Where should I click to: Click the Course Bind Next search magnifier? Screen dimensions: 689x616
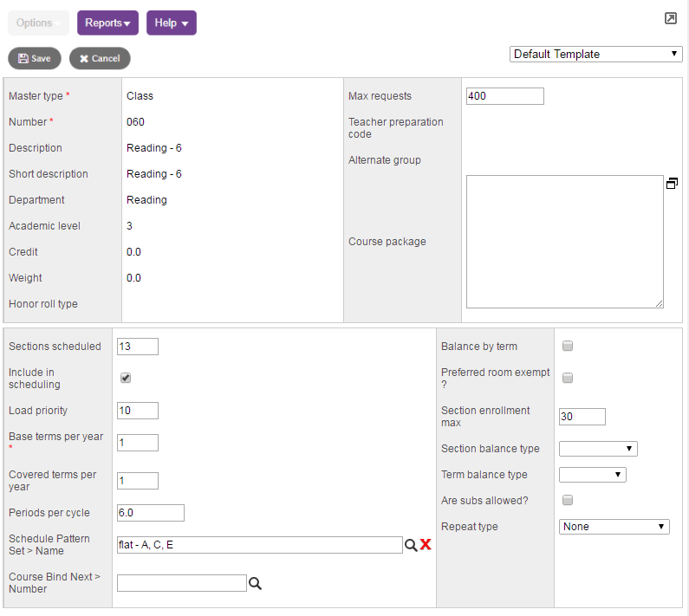[x=255, y=584]
